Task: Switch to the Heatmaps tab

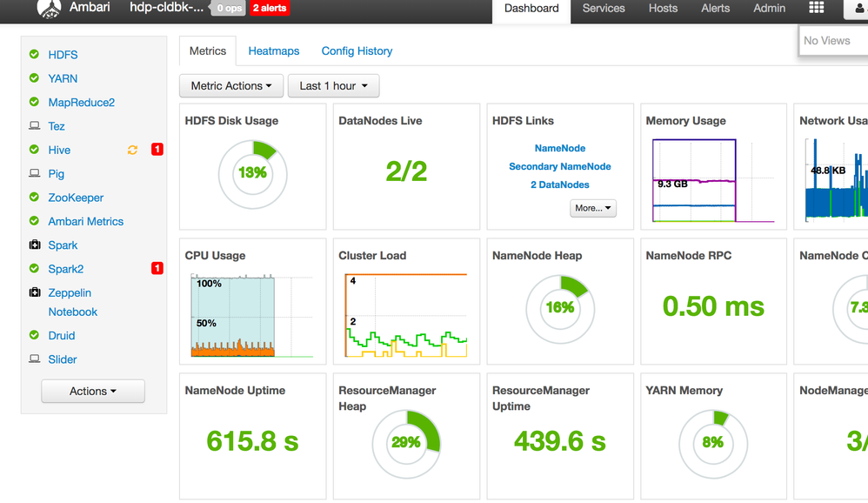Action: coord(273,51)
